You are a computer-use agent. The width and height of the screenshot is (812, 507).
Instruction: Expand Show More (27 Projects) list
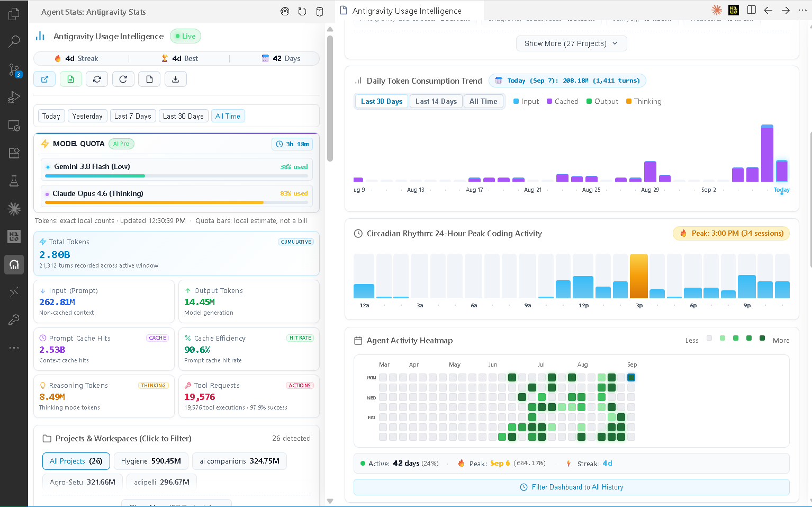click(x=571, y=43)
